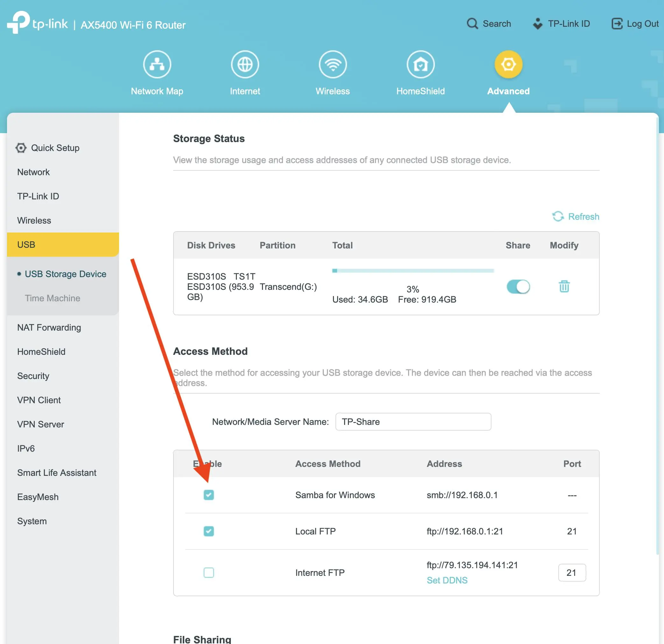664x644 pixels.
Task: Click the Search link text
Action: 497,24
